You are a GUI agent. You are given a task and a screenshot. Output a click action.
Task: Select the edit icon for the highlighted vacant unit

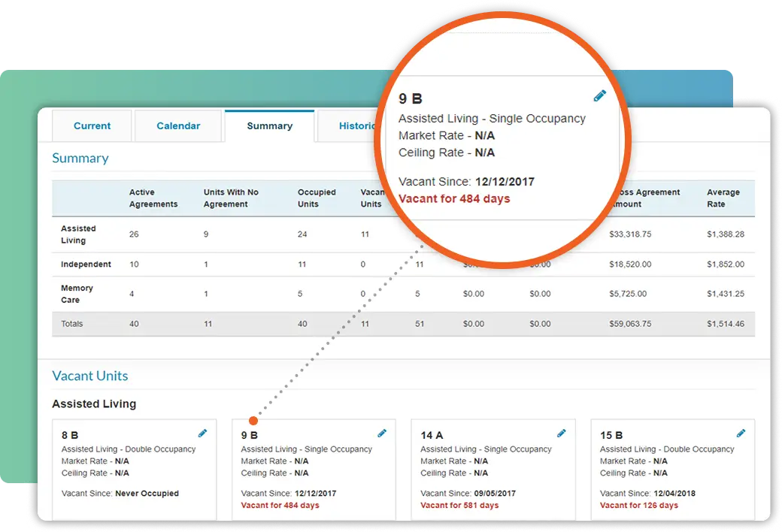[x=382, y=434]
